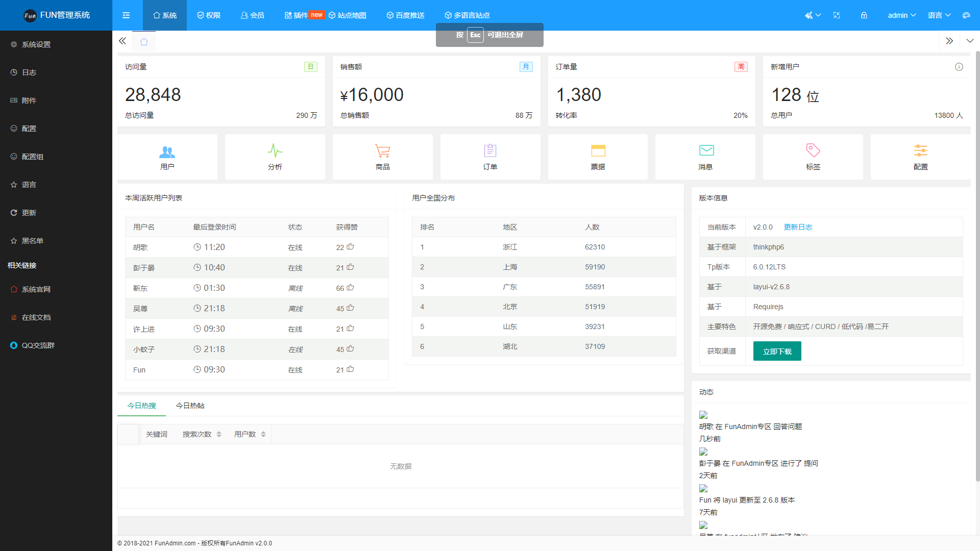Click the page vertical scrollbar
Image resolution: width=980 pixels, height=551 pixels.
click(977, 265)
